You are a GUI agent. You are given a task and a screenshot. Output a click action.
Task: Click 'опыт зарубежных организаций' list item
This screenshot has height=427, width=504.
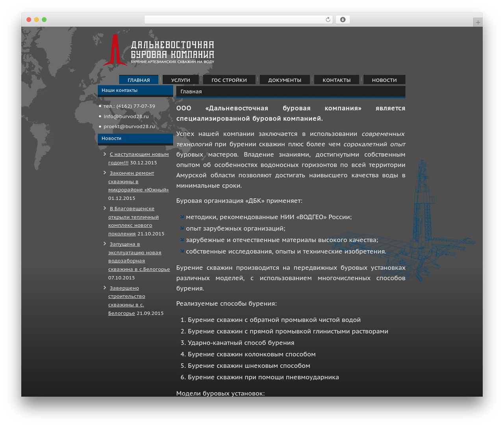tap(235, 228)
